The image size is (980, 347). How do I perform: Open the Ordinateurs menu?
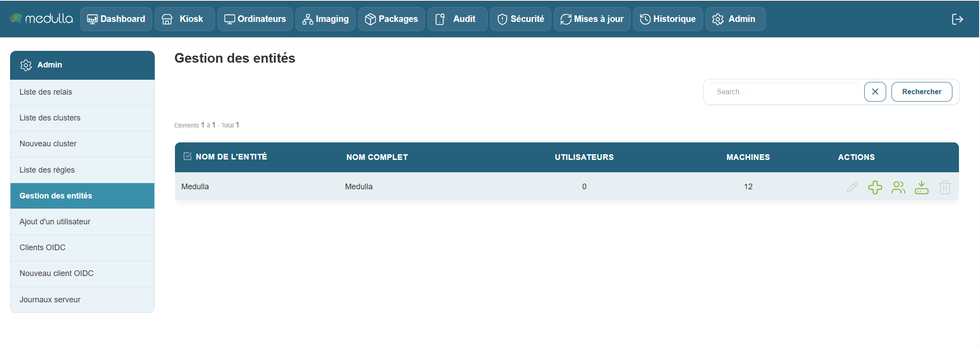point(255,19)
